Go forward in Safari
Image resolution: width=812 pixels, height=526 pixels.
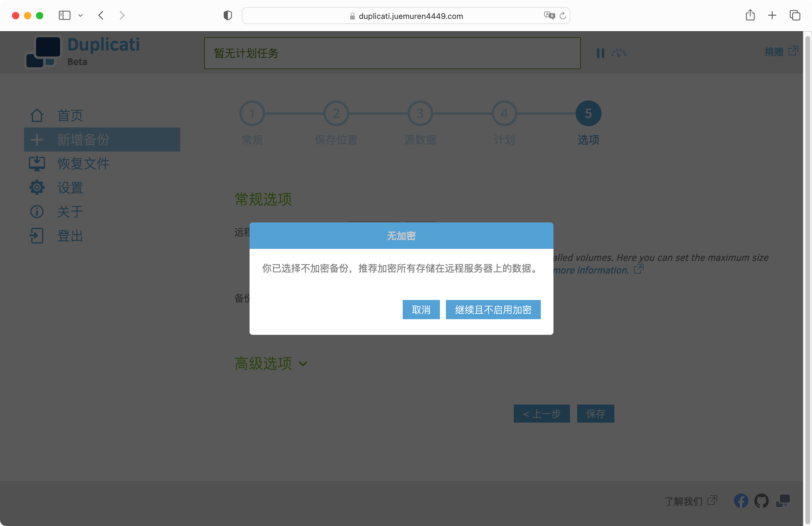pyautogui.click(x=122, y=15)
